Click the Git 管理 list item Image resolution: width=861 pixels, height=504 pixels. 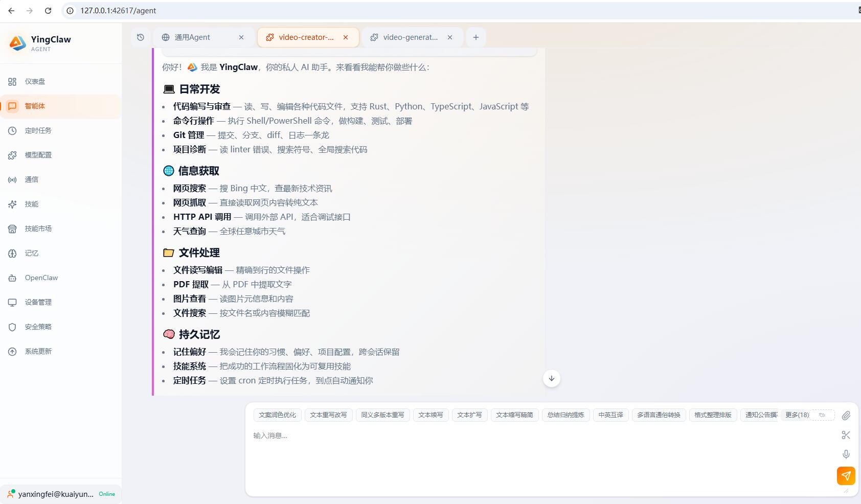[251, 135]
